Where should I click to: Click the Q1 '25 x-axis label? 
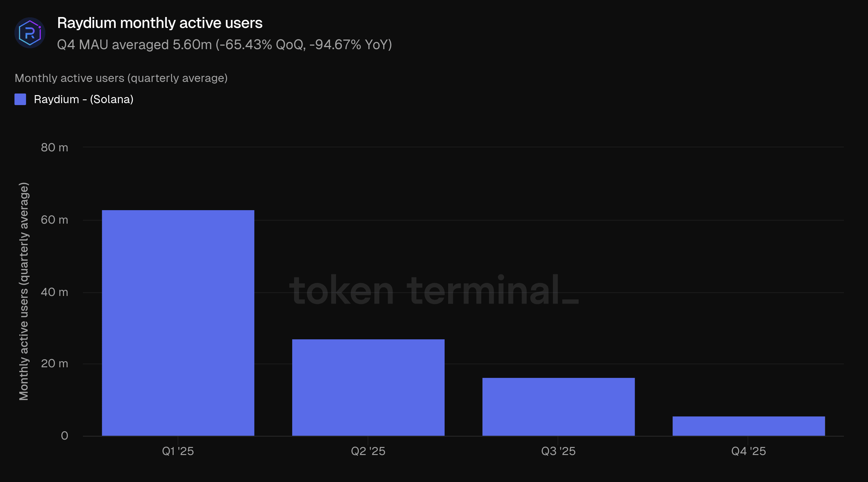click(178, 451)
